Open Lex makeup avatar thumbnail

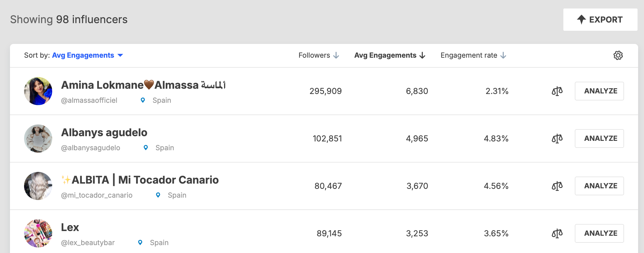tap(38, 233)
